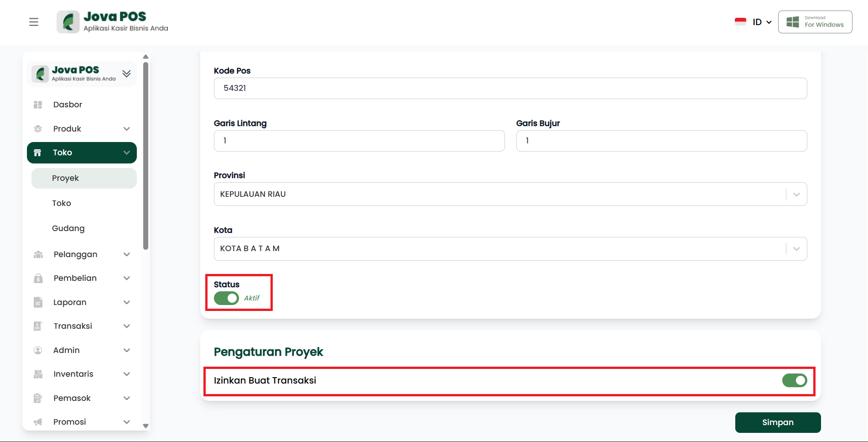The width and height of the screenshot is (868, 442).
Task: Select the Gudang submenu item
Action: [x=68, y=228]
